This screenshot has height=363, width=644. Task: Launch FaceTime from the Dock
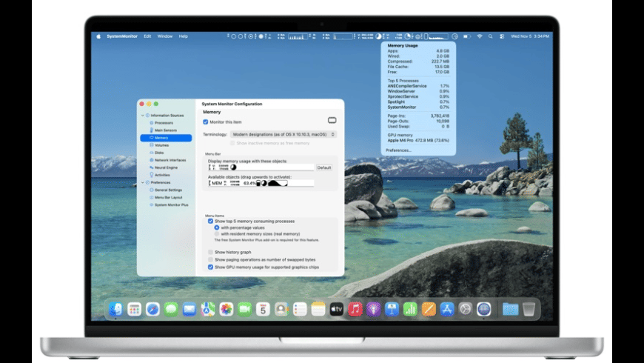click(245, 309)
